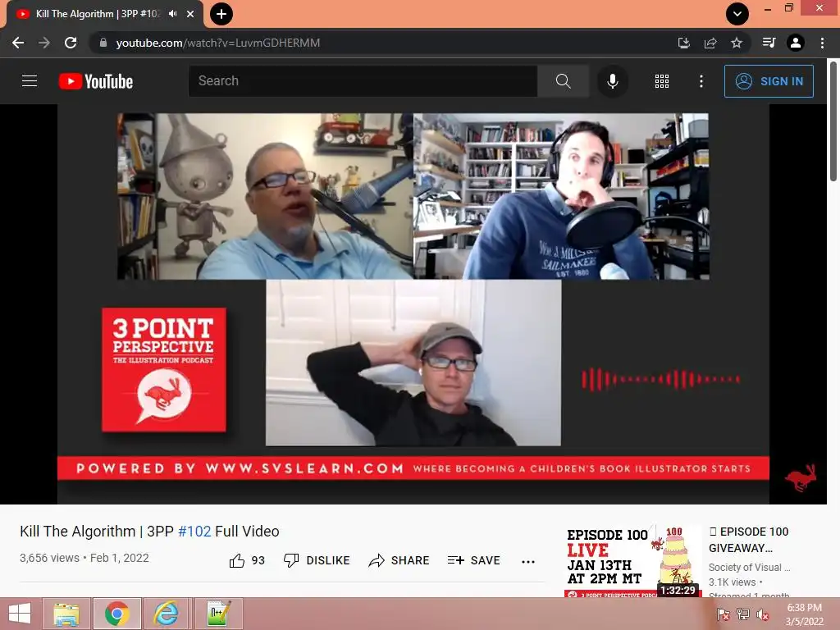Go forward in browser

(x=44, y=43)
